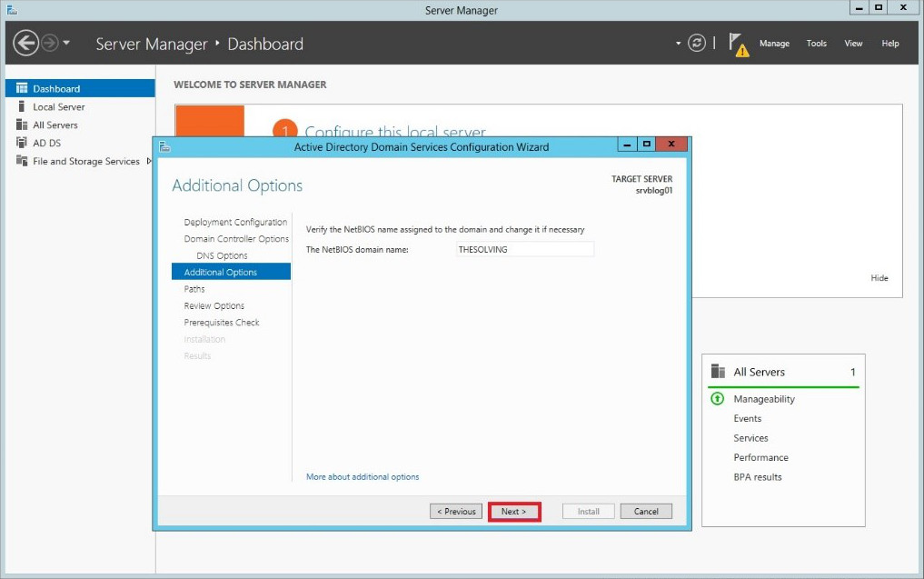This screenshot has height=579, width=924.
Task: Open More about additional options link
Action: [363, 476]
